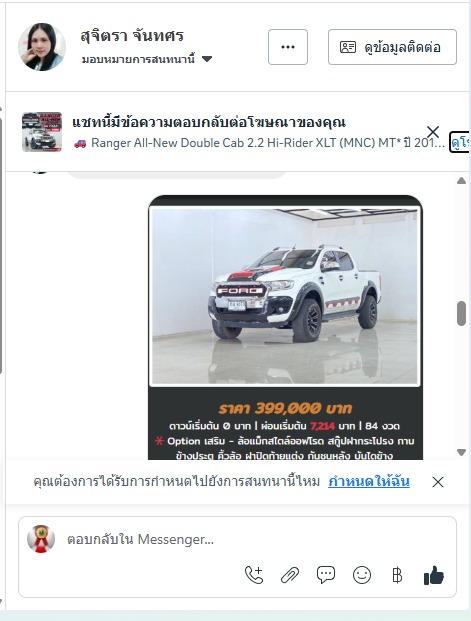471x621 pixels.
Task: Click the baht payment request icon
Action: pyautogui.click(x=397, y=575)
